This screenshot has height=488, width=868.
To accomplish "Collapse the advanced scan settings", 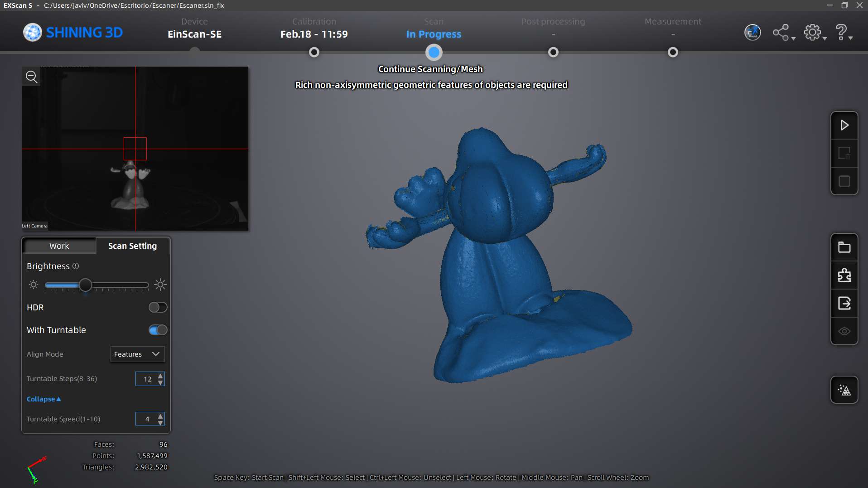I will click(43, 399).
